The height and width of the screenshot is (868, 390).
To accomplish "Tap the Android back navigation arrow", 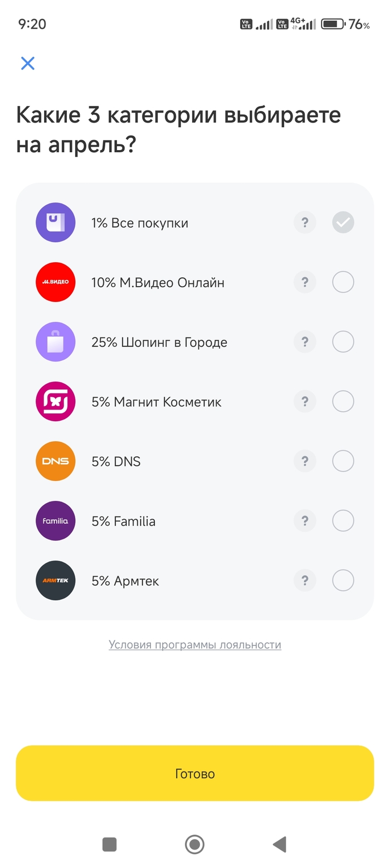I will [x=280, y=845].
